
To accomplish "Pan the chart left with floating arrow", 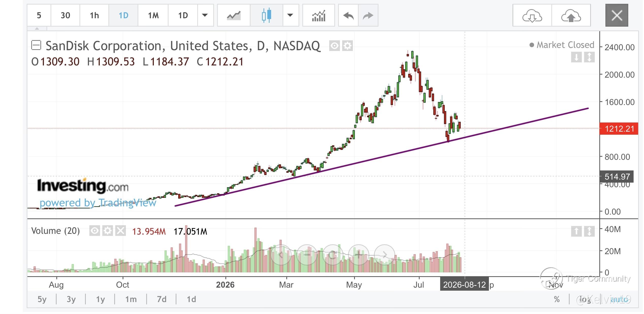I will [x=281, y=255].
